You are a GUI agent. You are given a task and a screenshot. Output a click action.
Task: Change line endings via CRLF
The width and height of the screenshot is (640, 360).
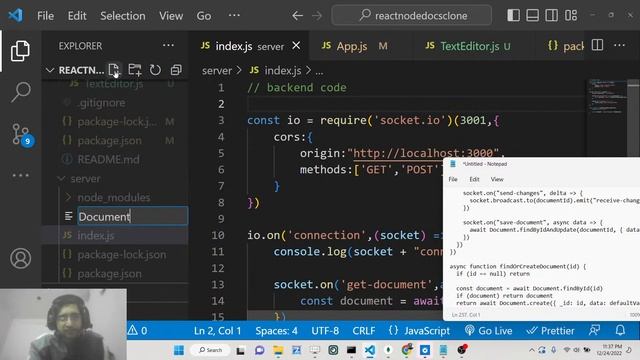(364, 331)
